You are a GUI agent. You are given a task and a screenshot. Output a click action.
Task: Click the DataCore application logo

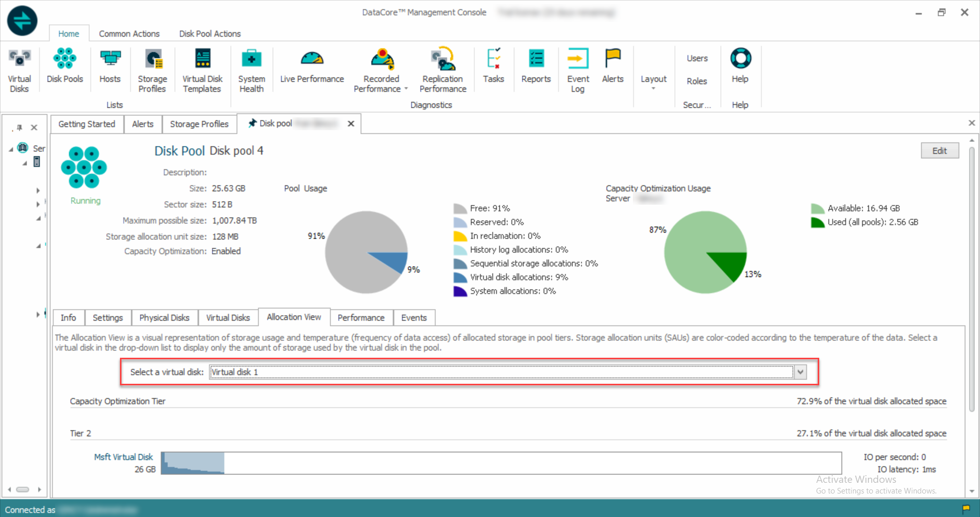click(x=22, y=21)
